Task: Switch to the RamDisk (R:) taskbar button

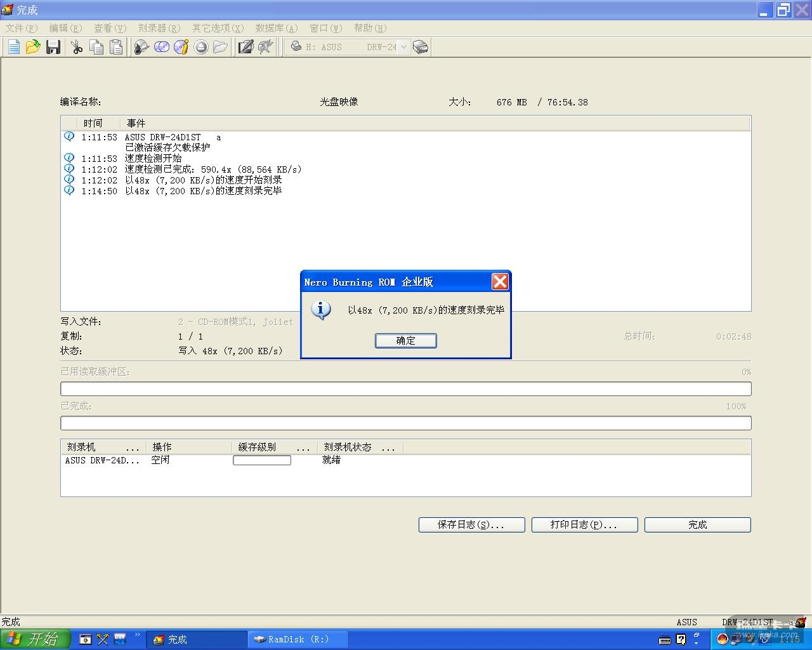Action: pyautogui.click(x=298, y=639)
